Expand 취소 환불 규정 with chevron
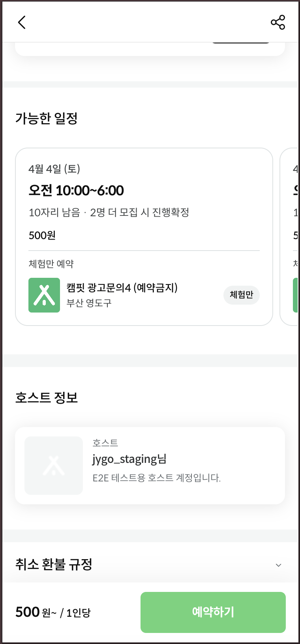 278,565
